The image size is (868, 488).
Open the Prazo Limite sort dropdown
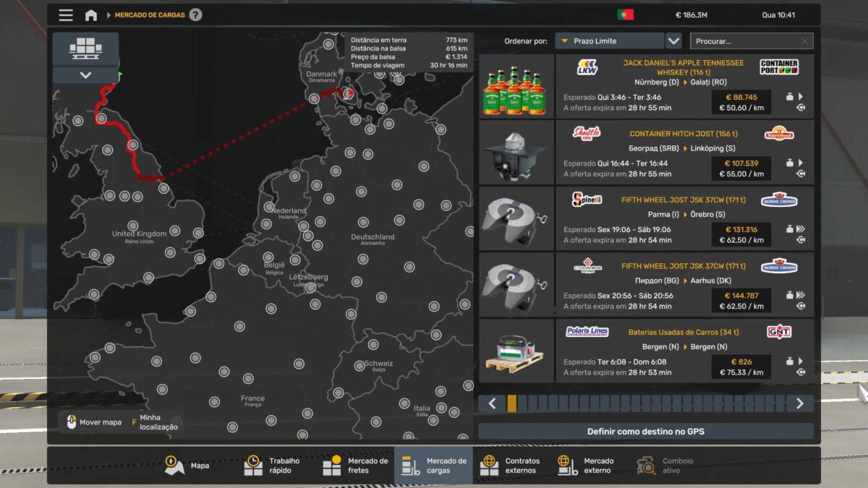coord(610,41)
